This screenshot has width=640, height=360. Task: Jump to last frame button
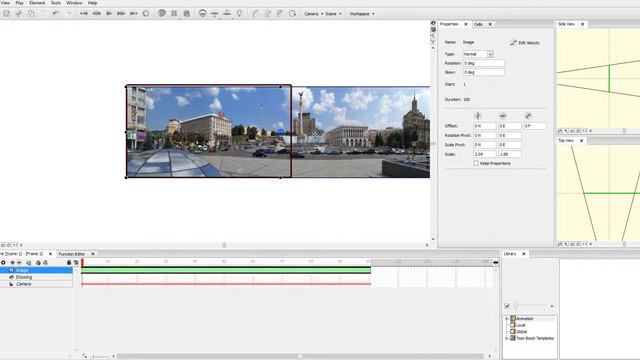coord(133,13)
